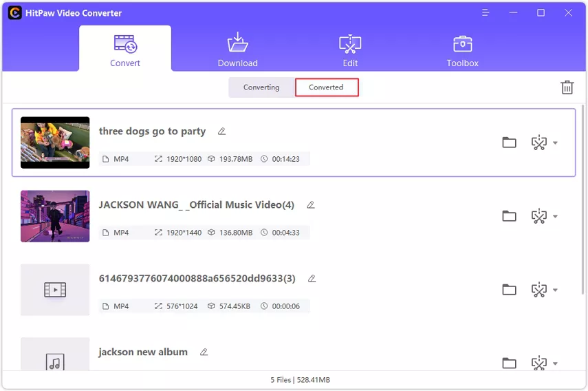Expand edit dropdown arrow for three dogs video
The image size is (588, 391).
(555, 143)
